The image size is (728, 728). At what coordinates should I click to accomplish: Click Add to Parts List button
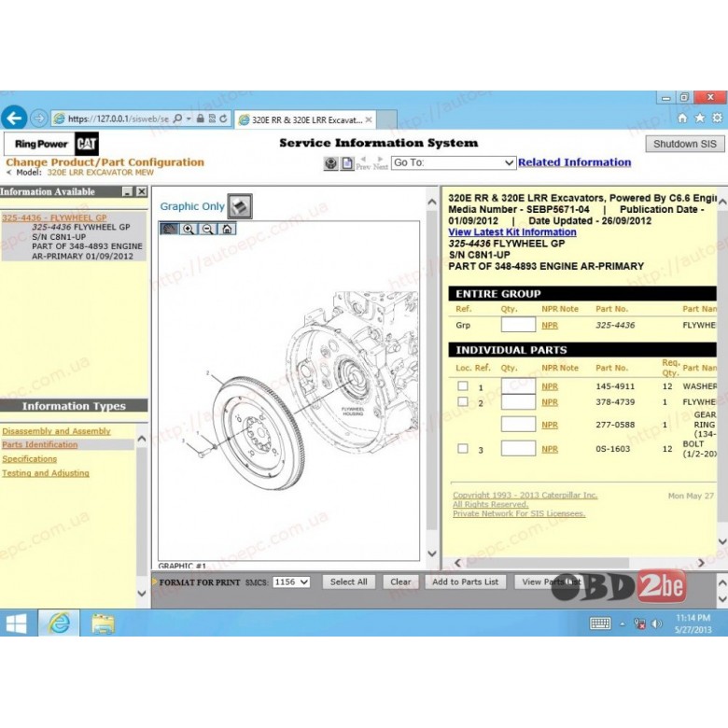point(465,581)
